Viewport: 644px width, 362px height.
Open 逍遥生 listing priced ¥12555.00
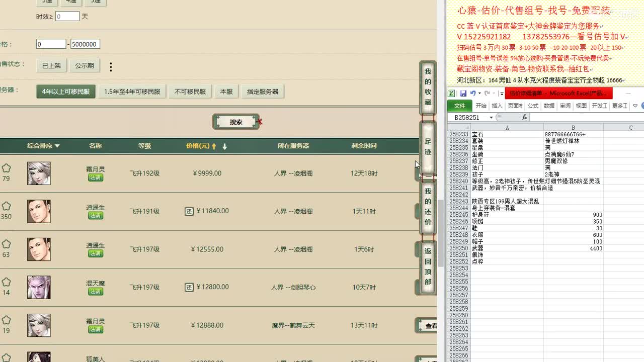coord(95,246)
